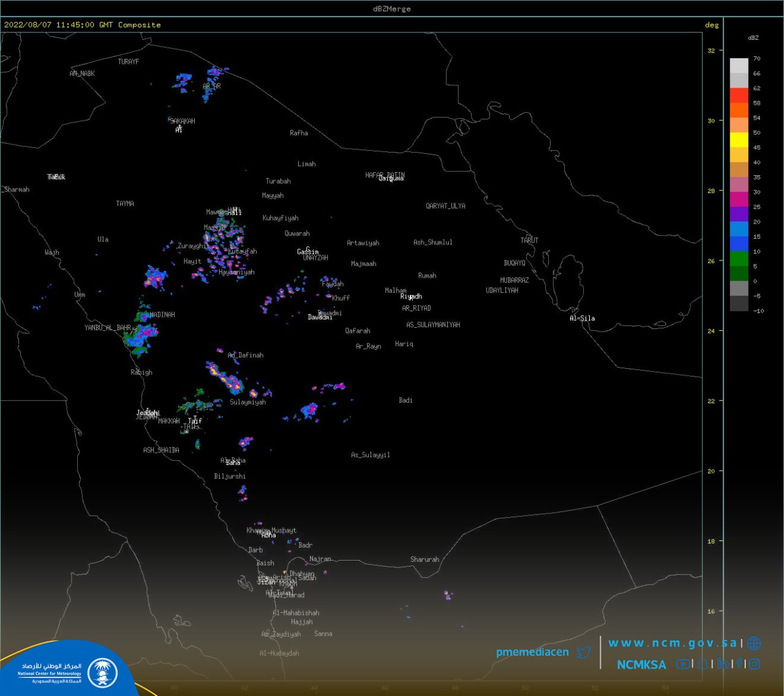Click the Sanna city label
Viewport: 784px width, 696px height.
point(323,634)
